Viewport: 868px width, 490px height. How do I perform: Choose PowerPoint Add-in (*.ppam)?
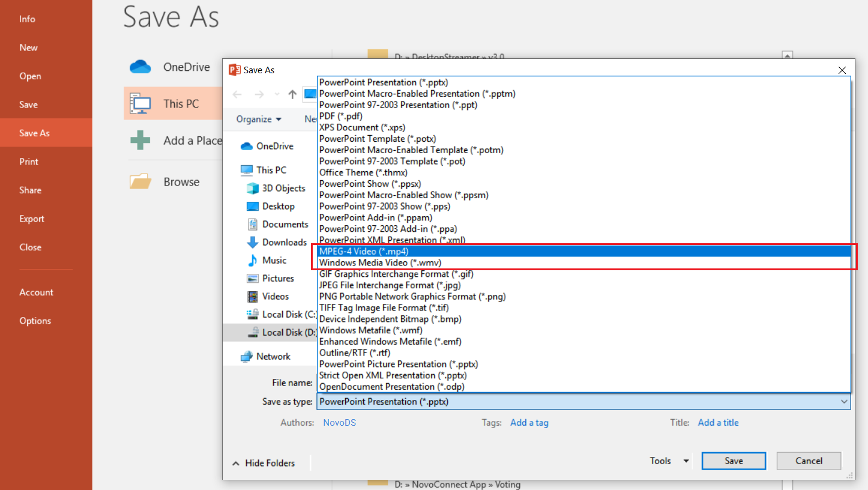[x=584, y=217]
